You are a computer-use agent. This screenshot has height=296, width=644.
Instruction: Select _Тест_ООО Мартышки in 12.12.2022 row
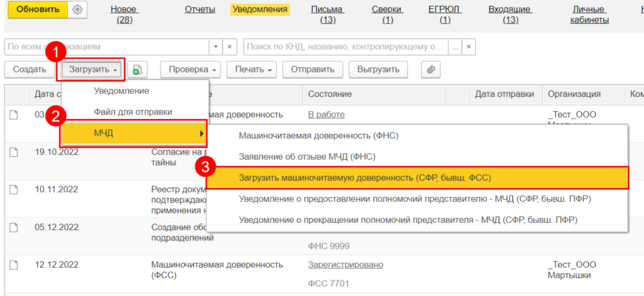click(571, 270)
